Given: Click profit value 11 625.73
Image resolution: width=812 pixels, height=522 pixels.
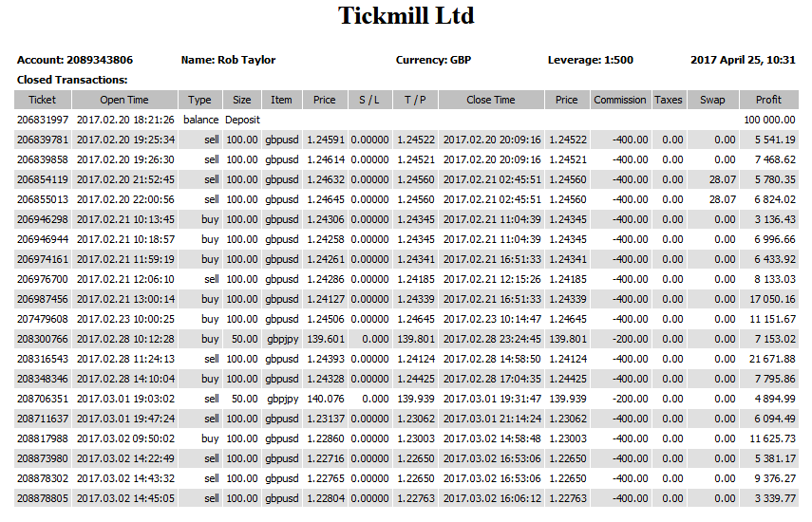Looking at the screenshot, I should tap(772, 438).
